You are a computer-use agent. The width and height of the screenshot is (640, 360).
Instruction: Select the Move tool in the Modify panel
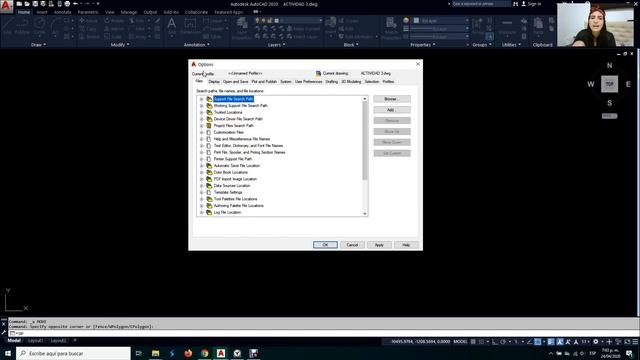coord(89,20)
